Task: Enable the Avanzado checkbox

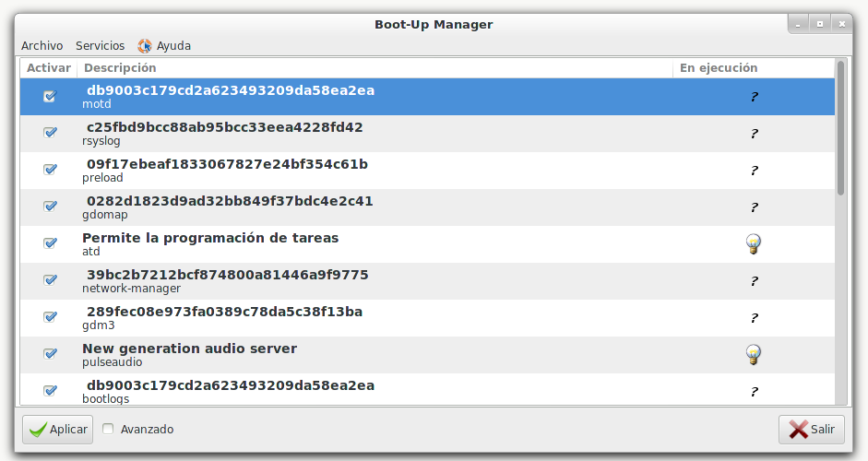Action: 109,429
